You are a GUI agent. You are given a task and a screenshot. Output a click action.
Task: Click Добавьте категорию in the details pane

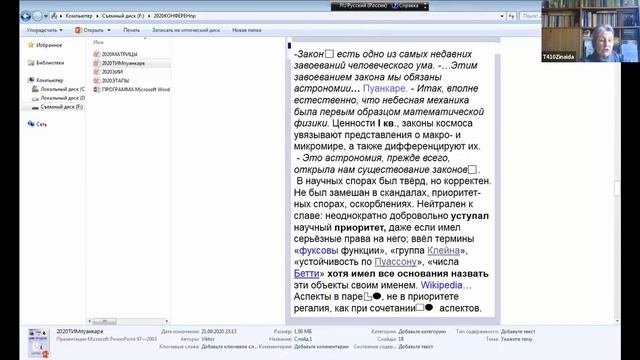(x=422, y=331)
